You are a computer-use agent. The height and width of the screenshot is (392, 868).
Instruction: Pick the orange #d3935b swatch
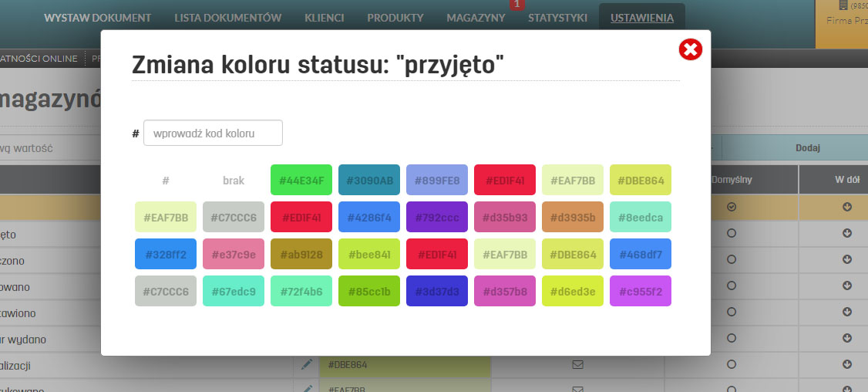coord(573,217)
